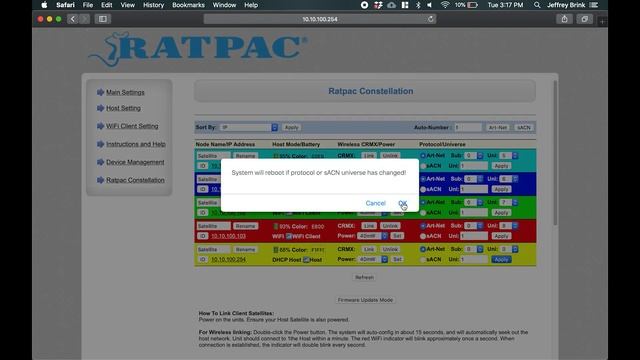The height and width of the screenshot is (360, 640).
Task: Click battery icon in yellow row
Action: pos(276,249)
